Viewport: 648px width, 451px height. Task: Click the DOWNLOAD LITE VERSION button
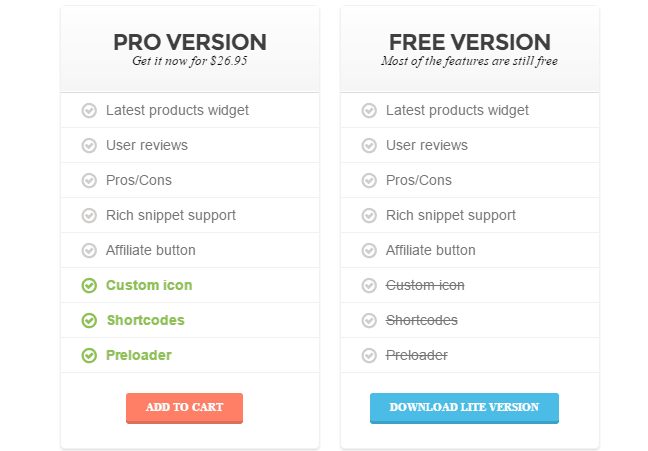(x=464, y=408)
